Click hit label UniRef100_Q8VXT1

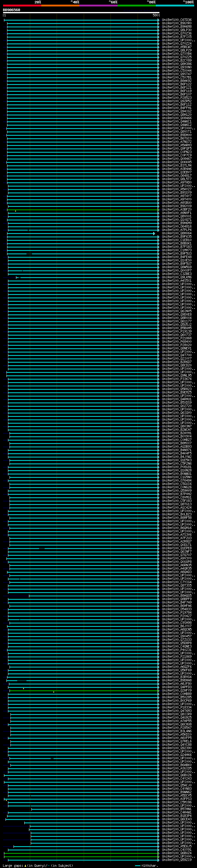pyautogui.click(x=176, y=132)
